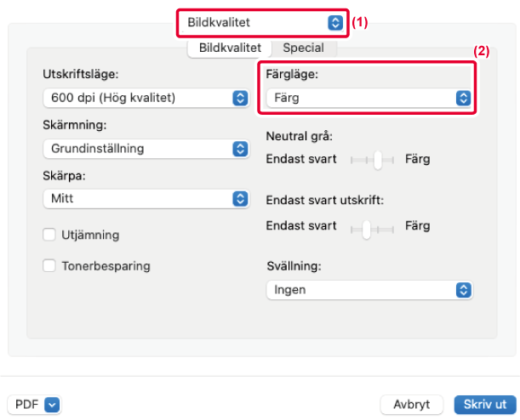The image size is (520, 420).
Task: Click the Skriv ut button
Action: click(484, 404)
